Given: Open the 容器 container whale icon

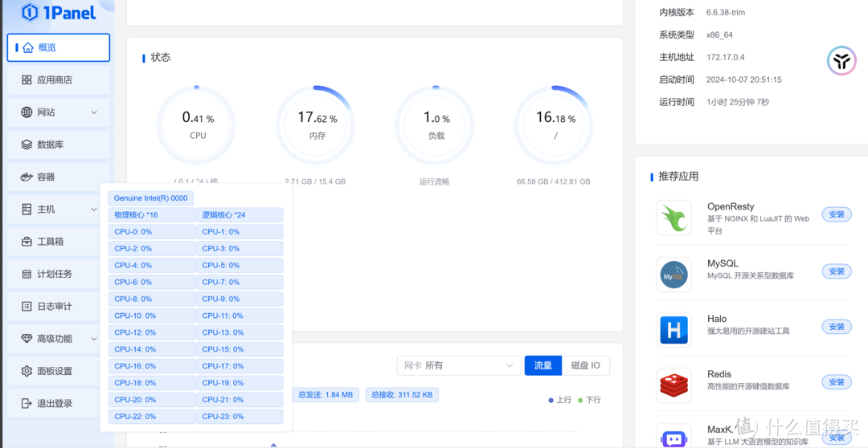Looking at the screenshot, I should coord(27,177).
